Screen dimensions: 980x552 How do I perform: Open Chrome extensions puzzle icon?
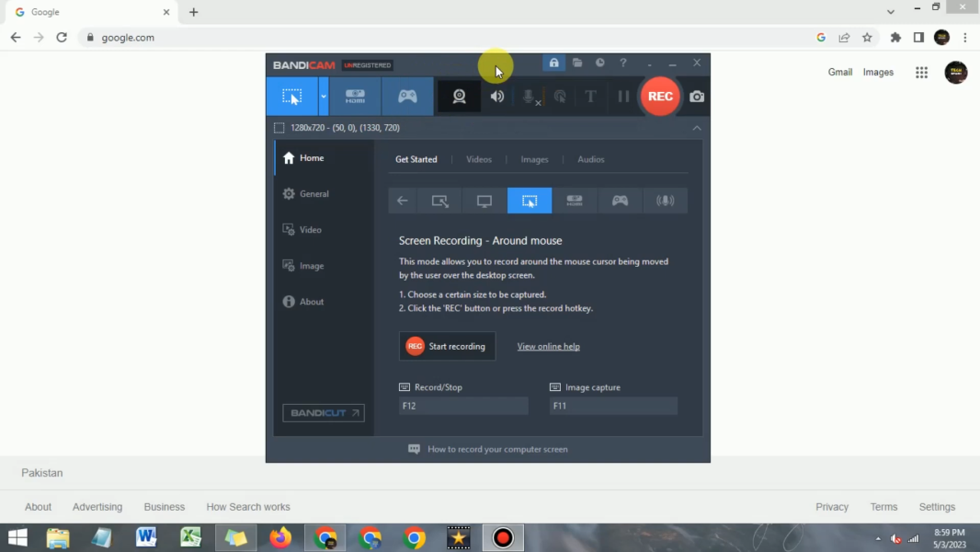(x=895, y=38)
